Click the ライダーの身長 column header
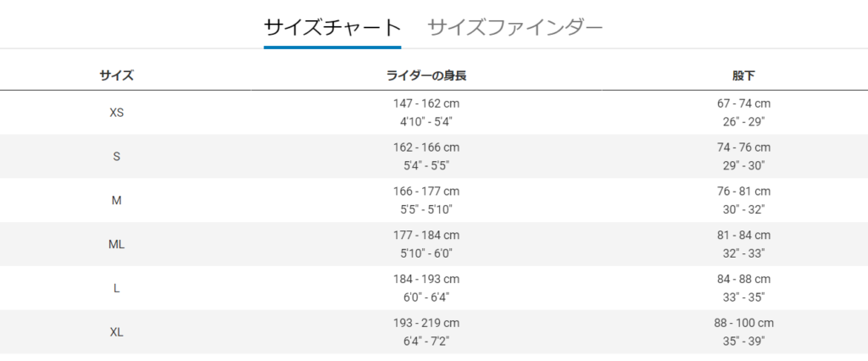Image resolution: width=868 pixels, height=361 pixels. tap(426, 76)
